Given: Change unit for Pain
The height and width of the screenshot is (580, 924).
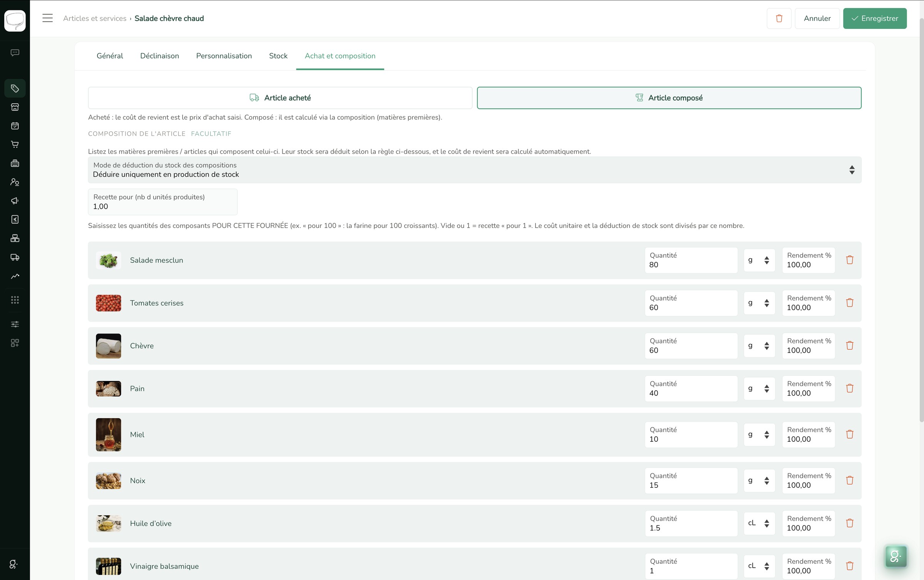Looking at the screenshot, I should pyautogui.click(x=759, y=389).
